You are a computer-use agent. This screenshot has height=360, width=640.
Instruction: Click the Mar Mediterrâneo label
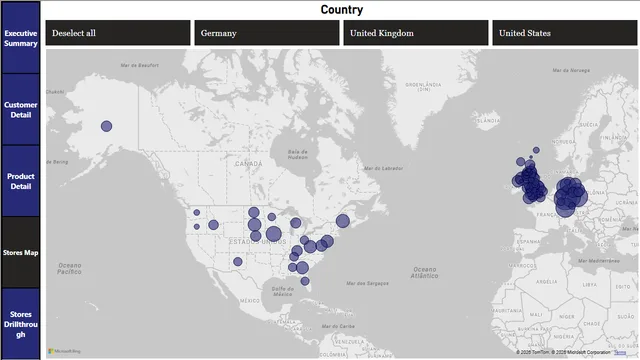point(599,260)
